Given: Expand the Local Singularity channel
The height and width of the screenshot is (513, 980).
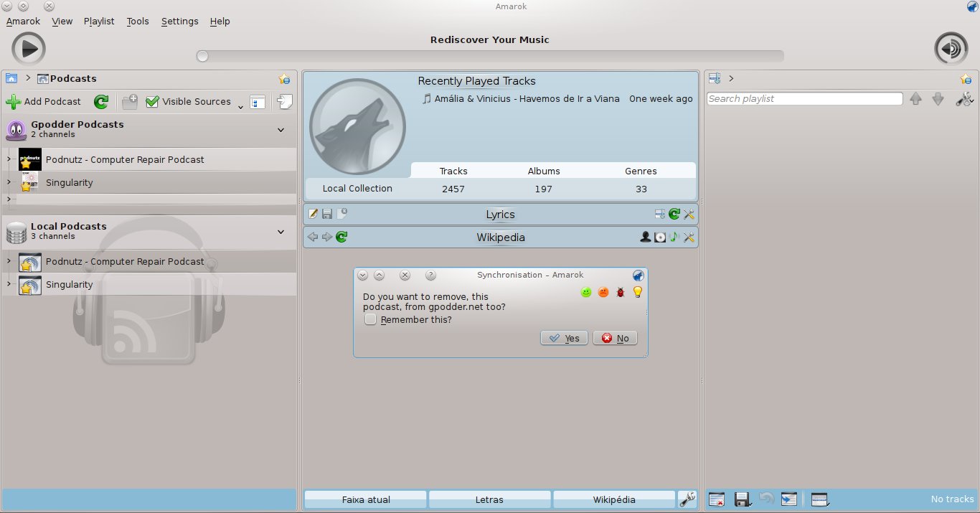Looking at the screenshot, I should [x=9, y=284].
